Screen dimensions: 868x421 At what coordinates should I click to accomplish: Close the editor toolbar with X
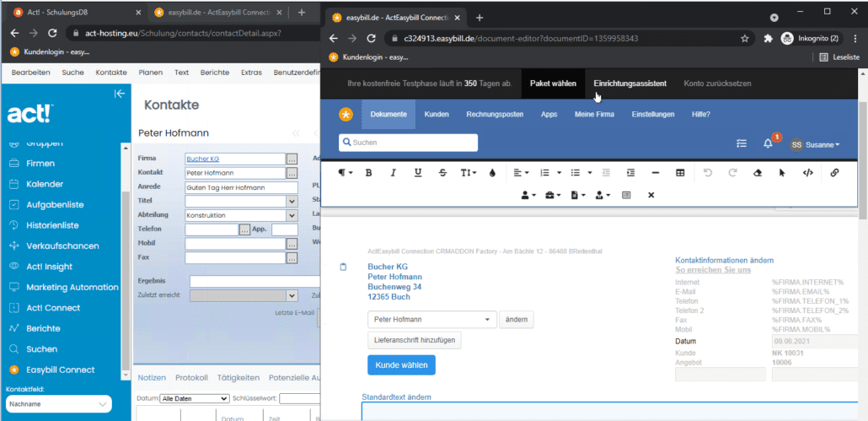[651, 195]
